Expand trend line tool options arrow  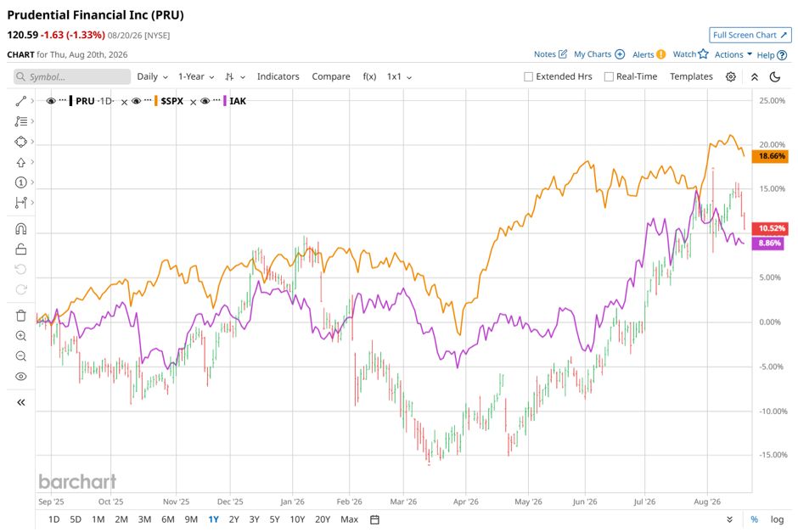pyautogui.click(x=32, y=101)
